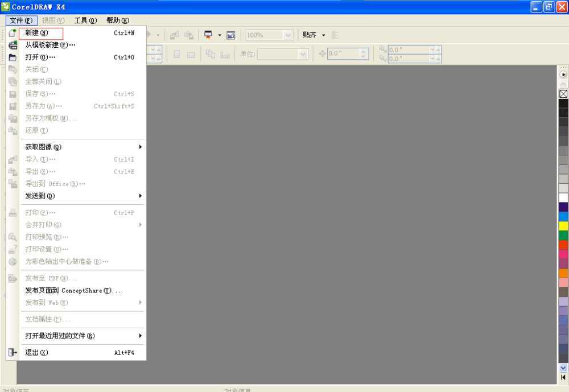Screen dimensions: 569x392
Task: Open the Welcome screen using its toolbar icon
Action: (230, 35)
